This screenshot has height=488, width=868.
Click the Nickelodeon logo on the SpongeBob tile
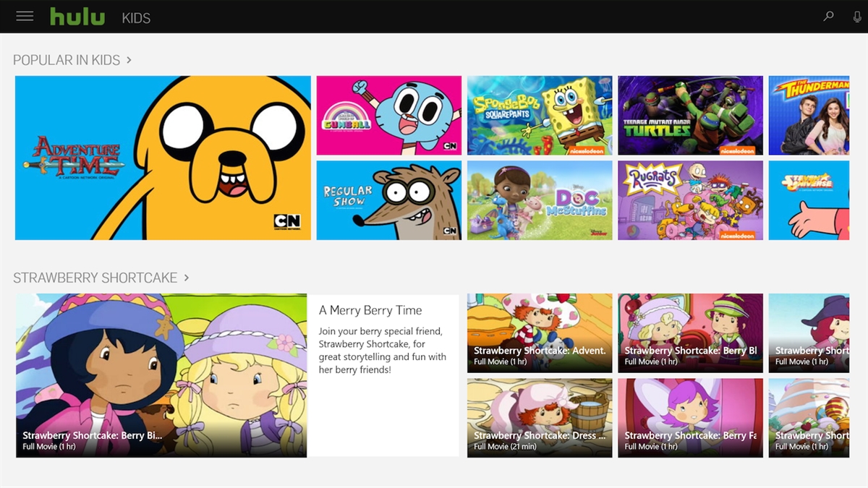(x=586, y=150)
